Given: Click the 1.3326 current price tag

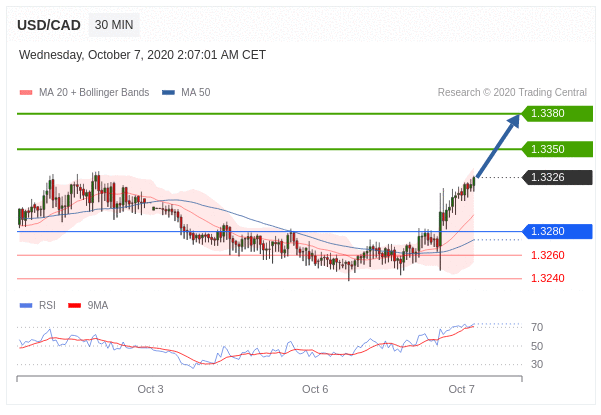Looking at the screenshot, I should [x=557, y=177].
